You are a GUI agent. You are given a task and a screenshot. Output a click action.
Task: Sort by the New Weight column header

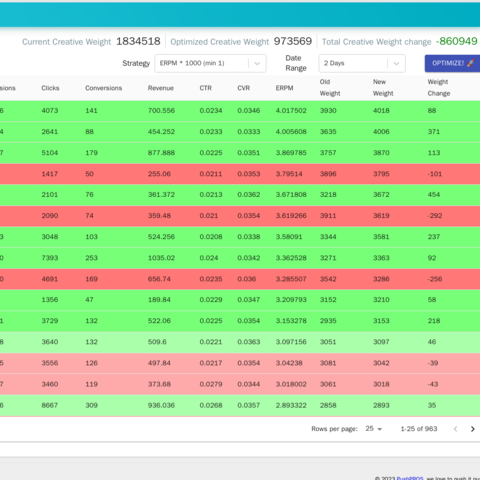(x=383, y=88)
